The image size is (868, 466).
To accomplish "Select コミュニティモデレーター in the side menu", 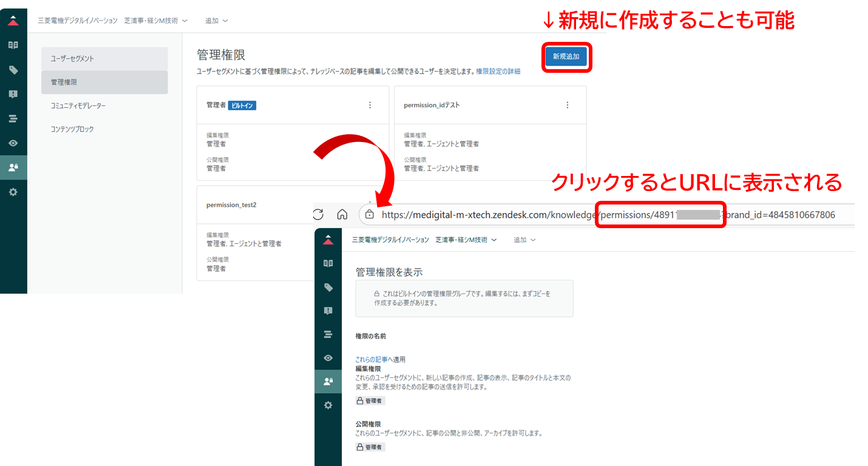I will [x=104, y=106].
